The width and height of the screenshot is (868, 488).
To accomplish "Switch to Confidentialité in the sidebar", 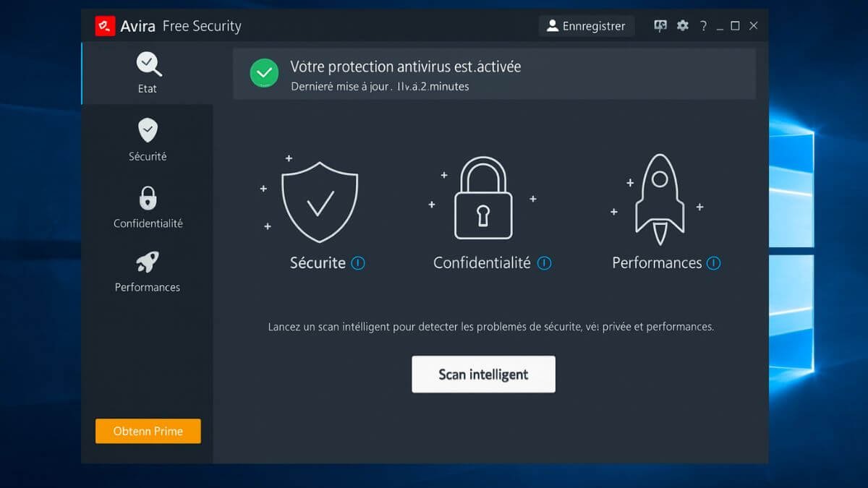I will pos(148,207).
